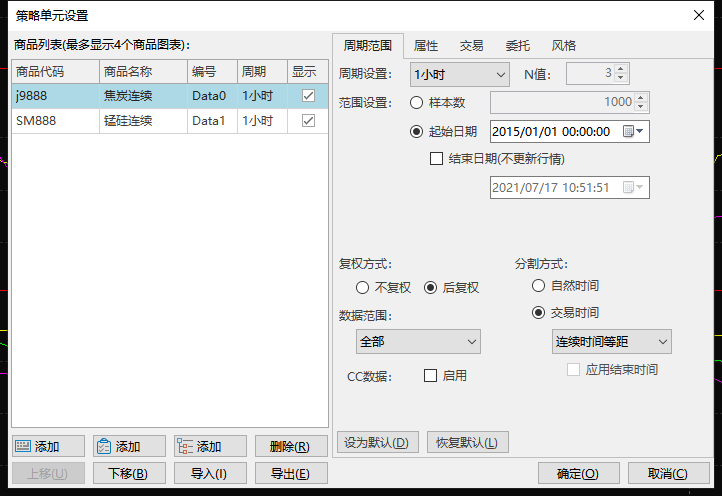722x496 pixels.
Task: Increase the 样本数 spinner value
Action: (643, 97)
